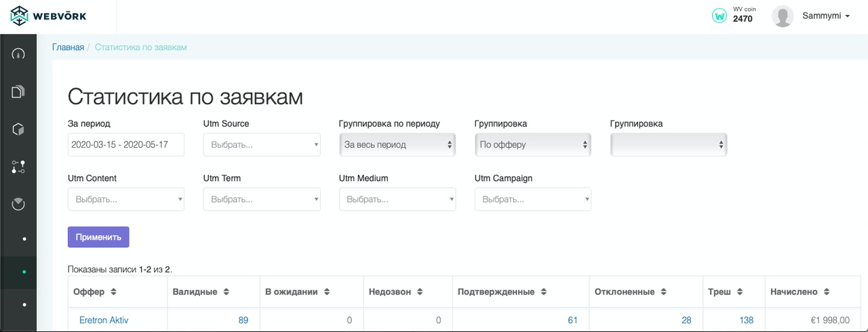This screenshot has height=332, width=868.
Task: Open the Eretron Aktiv offer link
Action: point(104,320)
